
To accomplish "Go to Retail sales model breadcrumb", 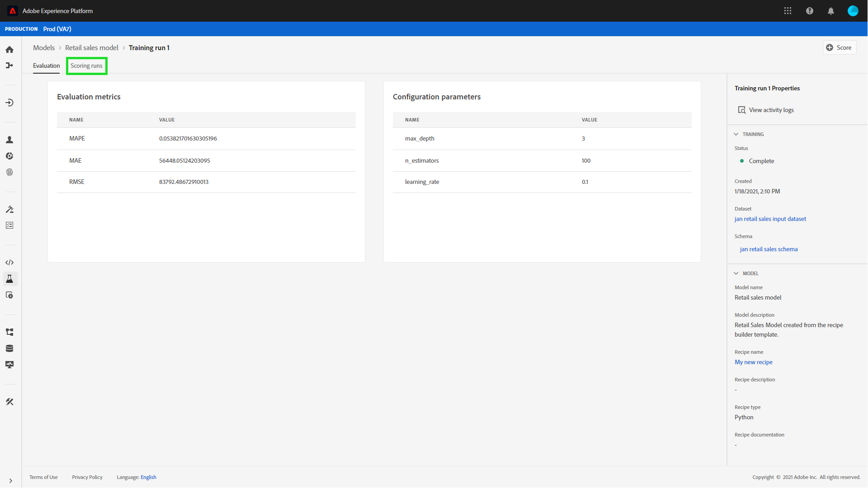I will pos(92,48).
